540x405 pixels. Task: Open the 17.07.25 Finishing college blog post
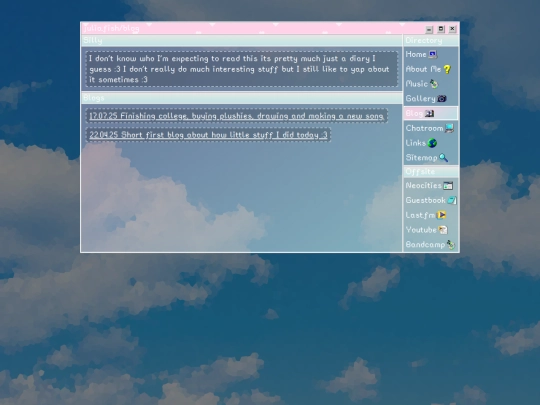236,116
